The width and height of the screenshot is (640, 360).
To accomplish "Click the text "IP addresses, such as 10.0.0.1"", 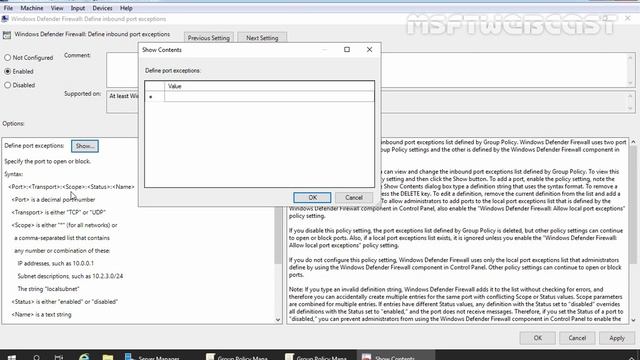I will click(x=56, y=263).
